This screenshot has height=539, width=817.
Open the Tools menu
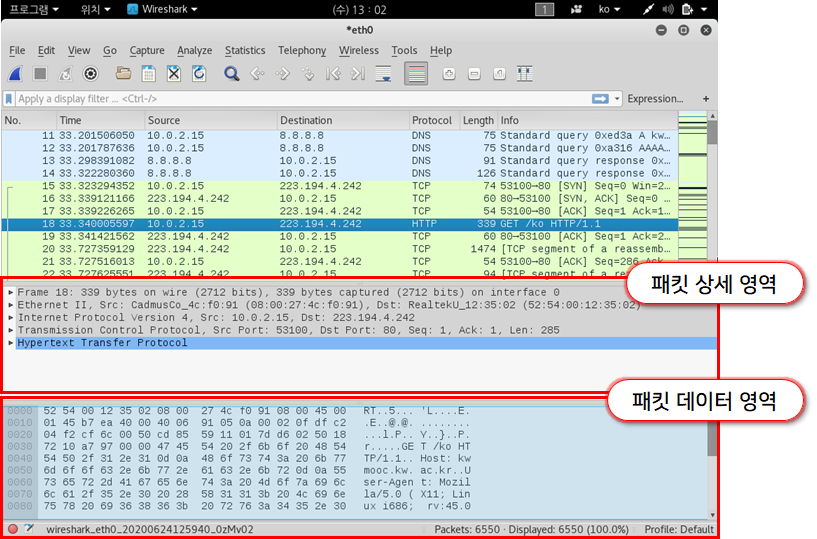(x=404, y=51)
